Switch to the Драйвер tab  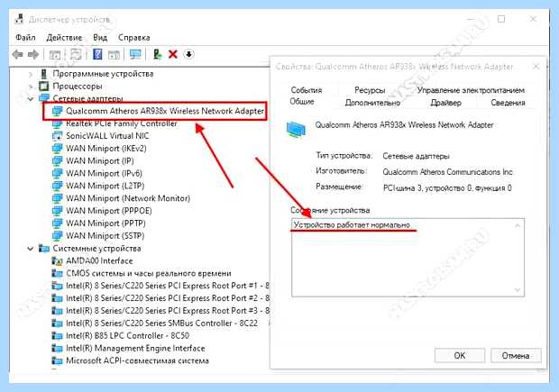[445, 103]
